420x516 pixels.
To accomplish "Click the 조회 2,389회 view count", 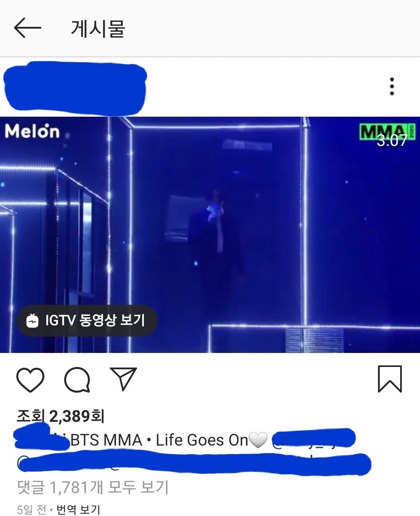I will click(60, 416).
